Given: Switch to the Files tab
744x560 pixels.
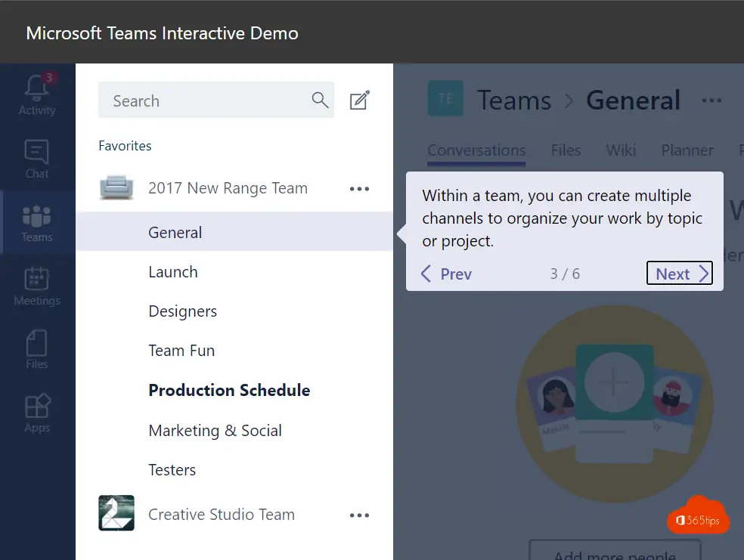Looking at the screenshot, I should point(566,150).
